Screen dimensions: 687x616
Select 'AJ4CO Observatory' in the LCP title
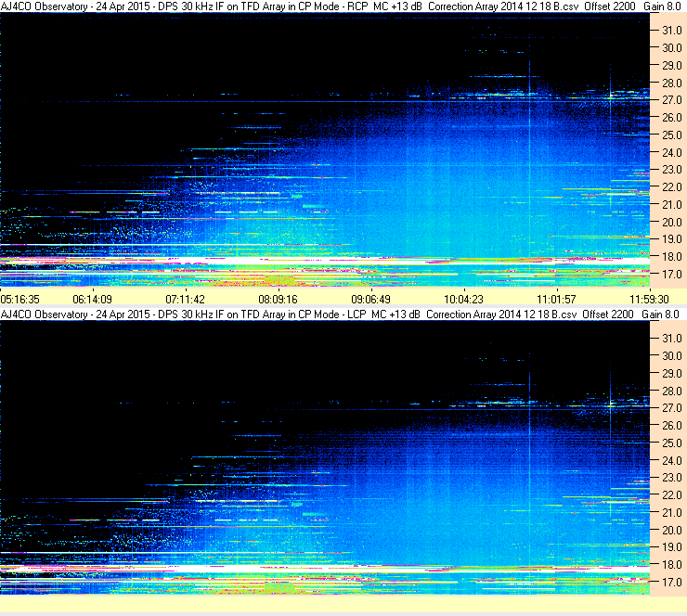[x=44, y=314]
